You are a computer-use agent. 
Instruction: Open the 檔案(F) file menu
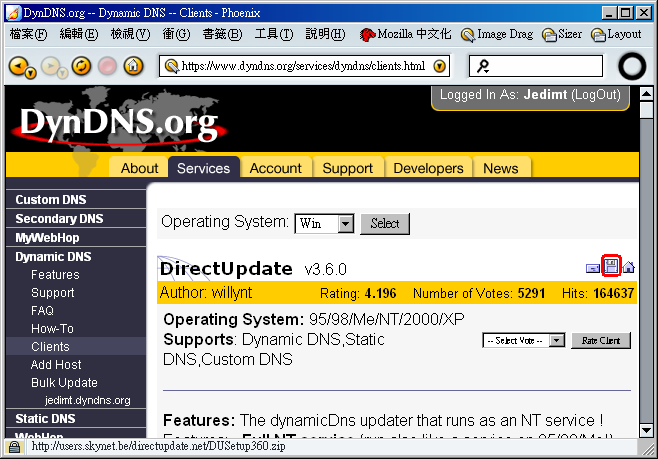click(29, 34)
